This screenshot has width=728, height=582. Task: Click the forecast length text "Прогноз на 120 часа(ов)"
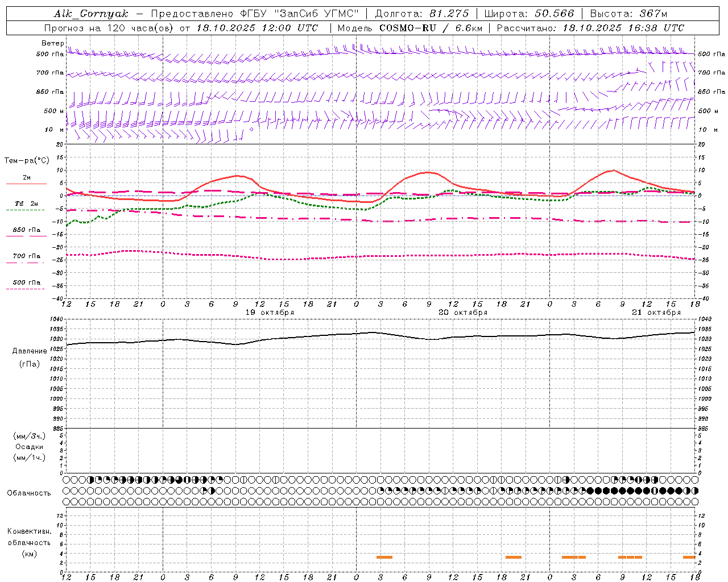110,28
